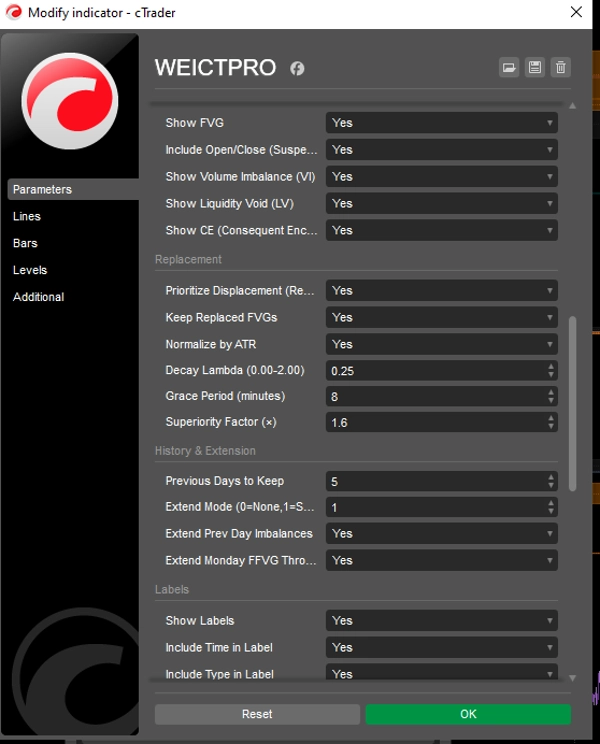Select the Levels tab in the sidebar
The image size is (600, 744).
tap(30, 270)
